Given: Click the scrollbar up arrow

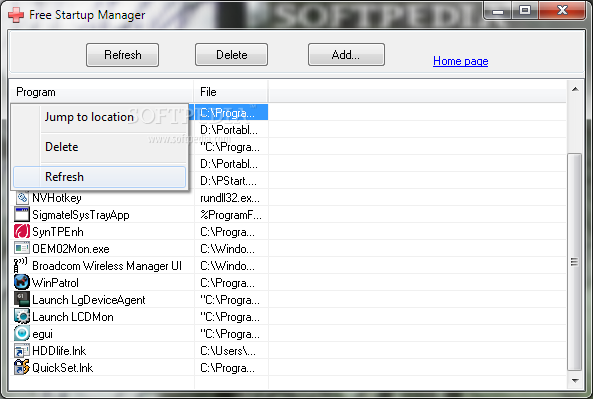Looking at the screenshot, I should [x=575, y=90].
